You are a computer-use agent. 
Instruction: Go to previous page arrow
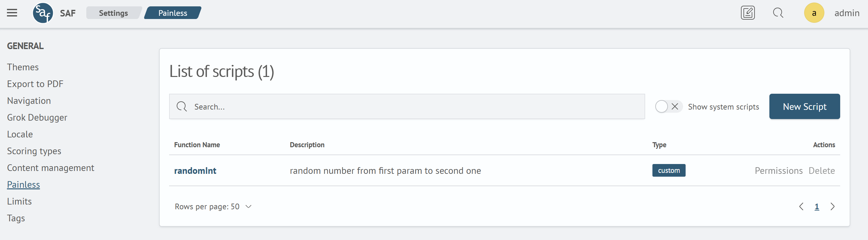[801, 206]
